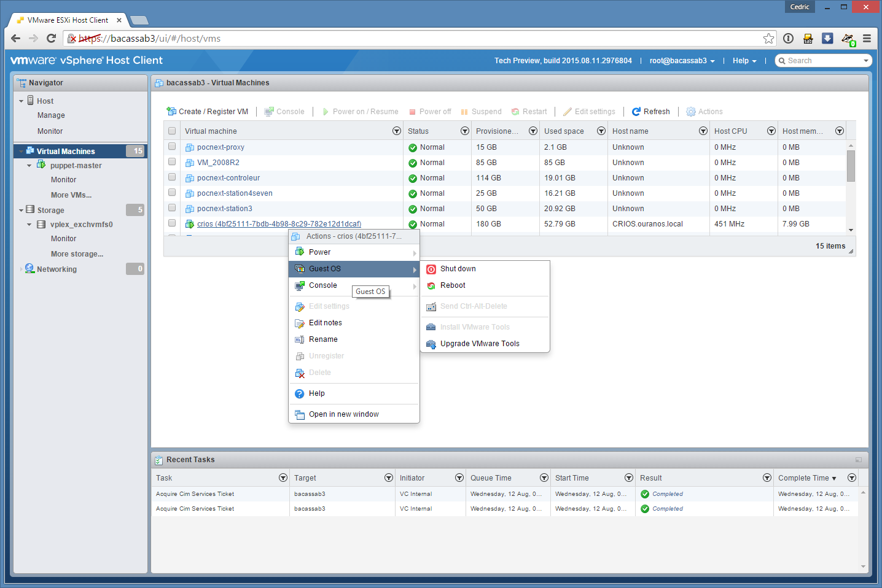The image size is (882, 588).
Task: Click the VM list vertical scrollbar thumb
Action: 851,165
